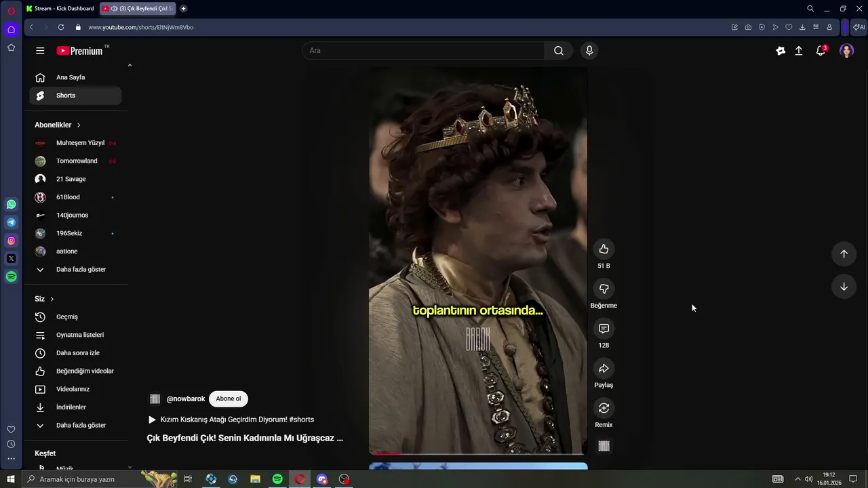
Task: Open the Abonelikler section chevron
Action: [79, 125]
